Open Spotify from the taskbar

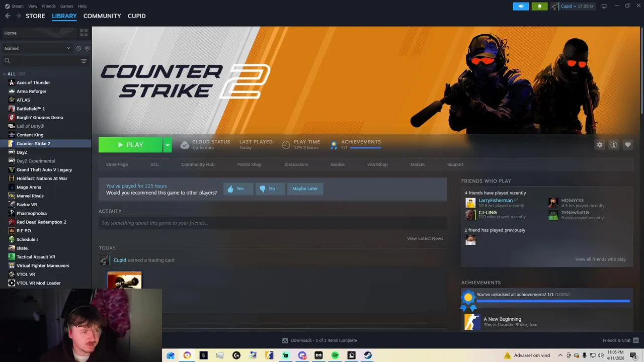[x=335, y=355]
